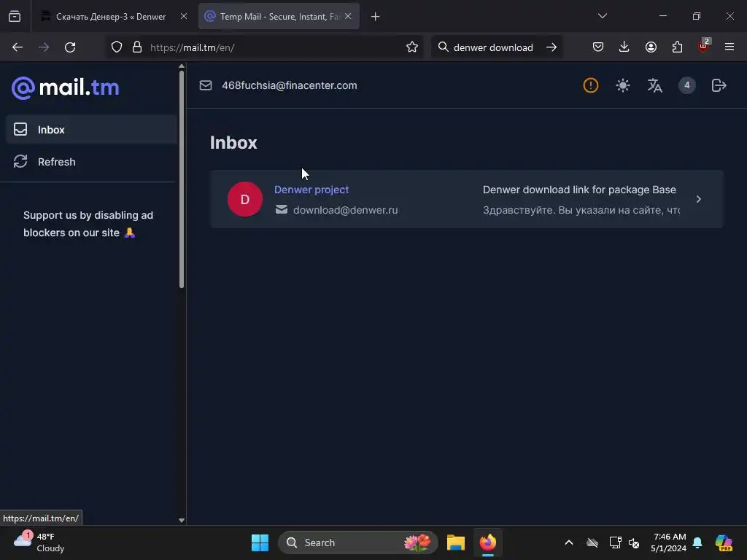This screenshot has height=560, width=747.
Task: Click Firefox icon in taskbar
Action: click(x=488, y=542)
